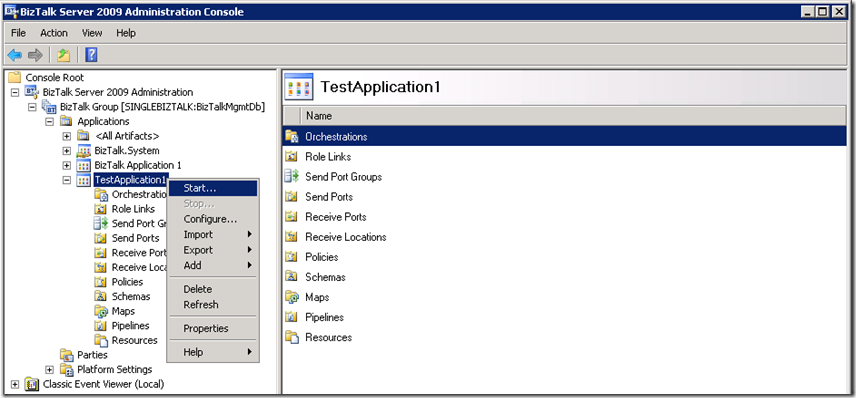Select Policies in the left tree

click(x=127, y=282)
